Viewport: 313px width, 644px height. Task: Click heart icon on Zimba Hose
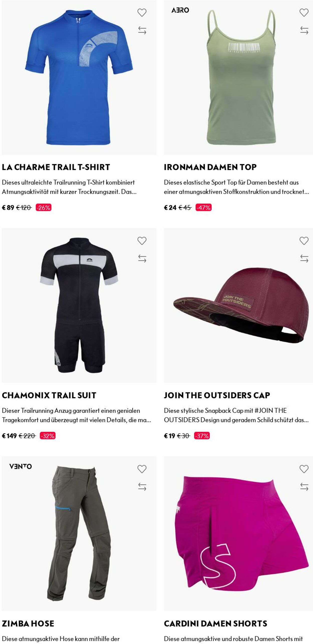142,469
